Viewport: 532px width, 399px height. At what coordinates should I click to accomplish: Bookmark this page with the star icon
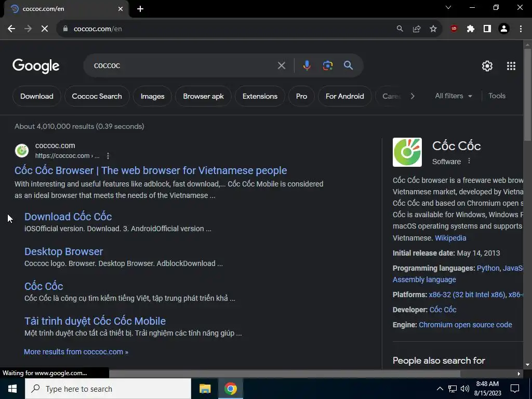point(433,29)
